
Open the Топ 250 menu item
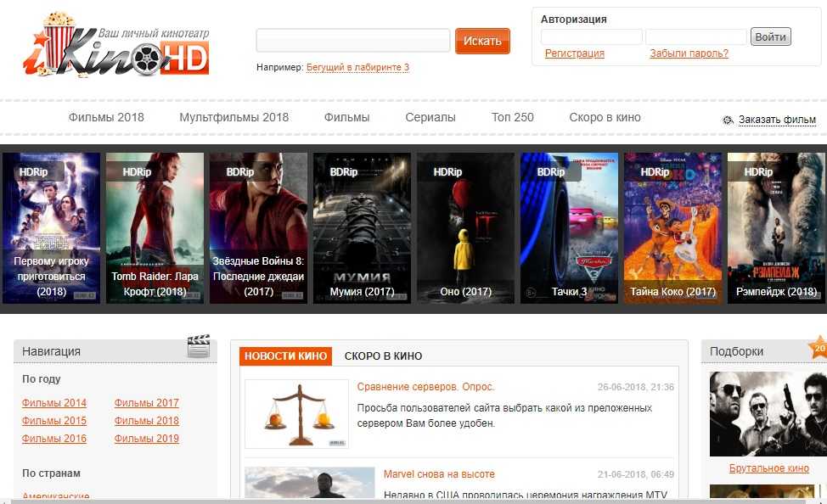(x=513, y=117)
